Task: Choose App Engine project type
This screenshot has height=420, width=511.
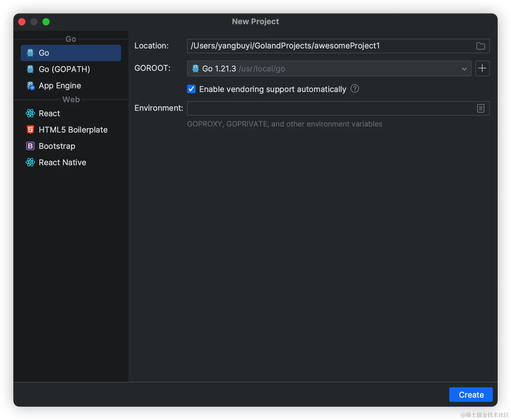Action: tap(71, 86)
